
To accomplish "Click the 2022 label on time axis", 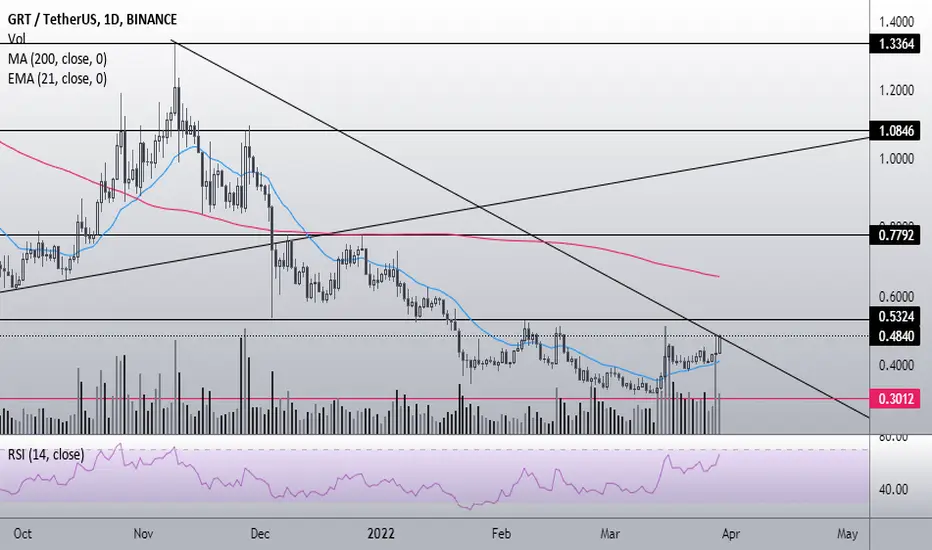I will (x=381, y=533).
